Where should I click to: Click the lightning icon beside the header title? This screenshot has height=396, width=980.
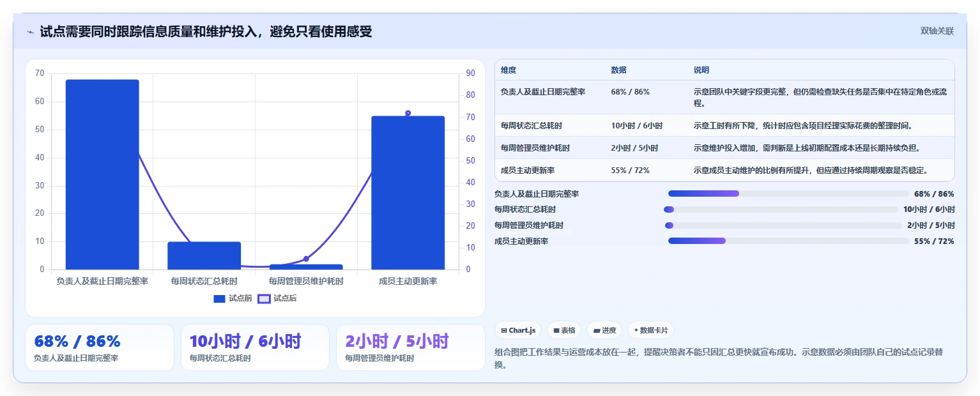pyautogui.click(x=31, y=32)
